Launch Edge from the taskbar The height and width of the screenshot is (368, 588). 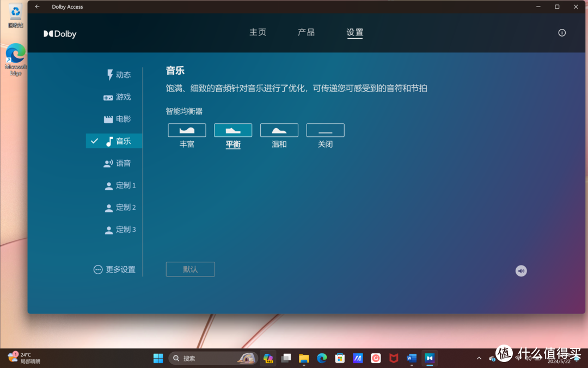(322, 358)
